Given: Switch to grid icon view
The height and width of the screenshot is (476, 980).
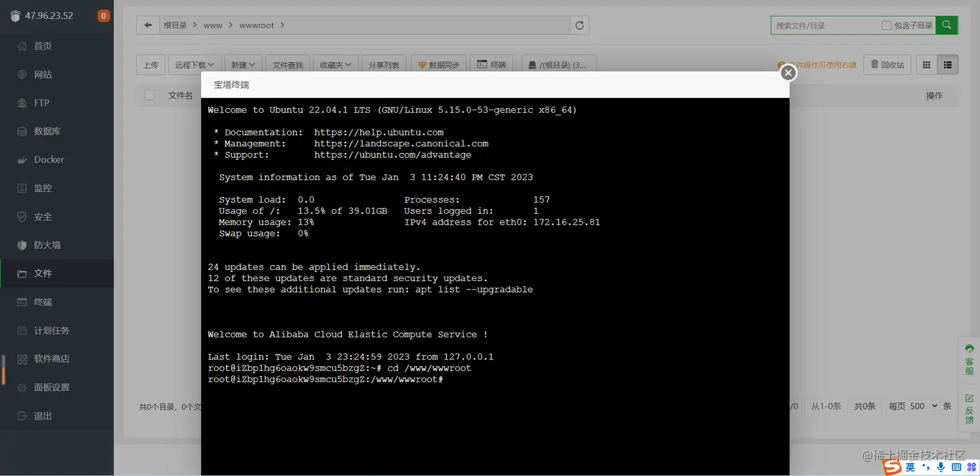Looking at the screenshot, I should pyautogui.click(x=926, y=65).
